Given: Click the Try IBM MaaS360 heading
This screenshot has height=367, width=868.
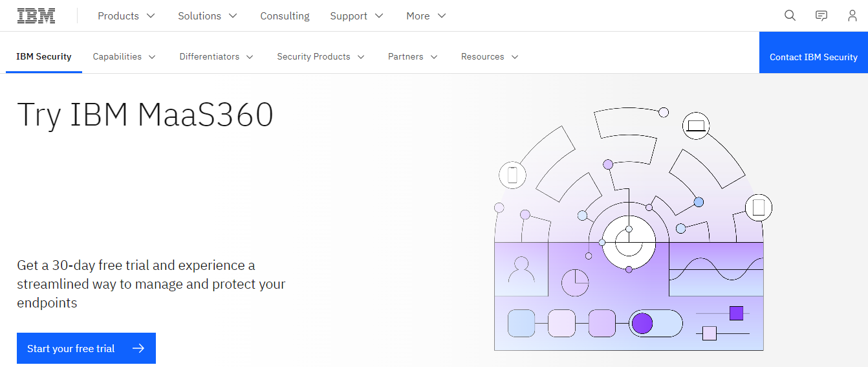Looking at the screenshot, I should pyautogui.click(x=146, y=115).
